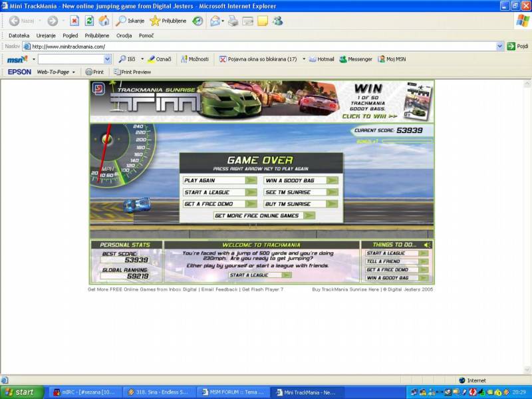The height and width of the screenshot is (399, 532).
Task: Click Start A League in Things To Do
Action: pos(397,253)
